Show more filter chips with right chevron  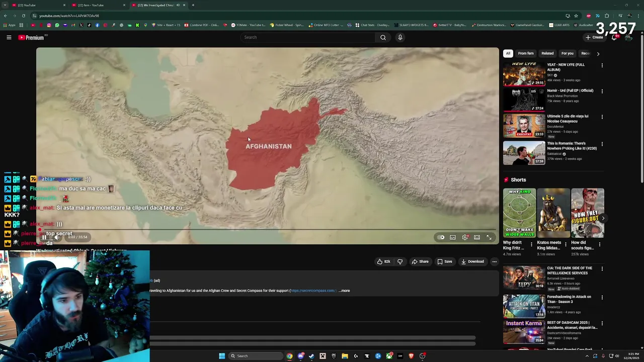click(598, 54)
